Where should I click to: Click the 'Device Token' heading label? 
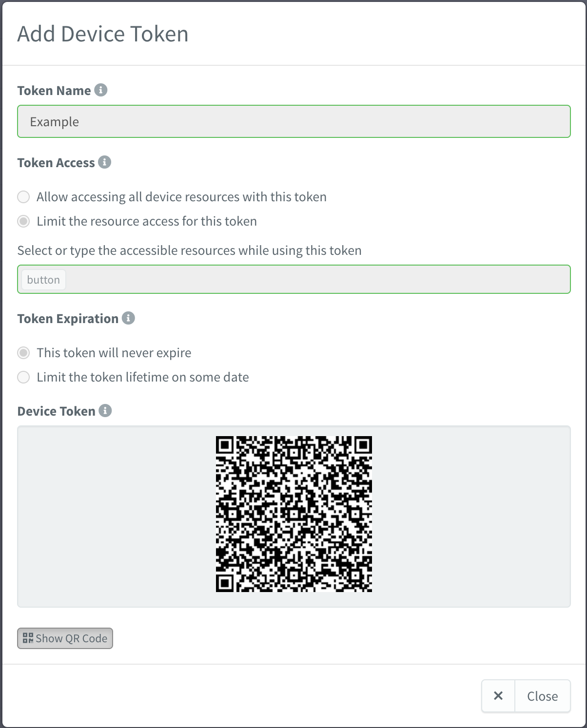56,411
